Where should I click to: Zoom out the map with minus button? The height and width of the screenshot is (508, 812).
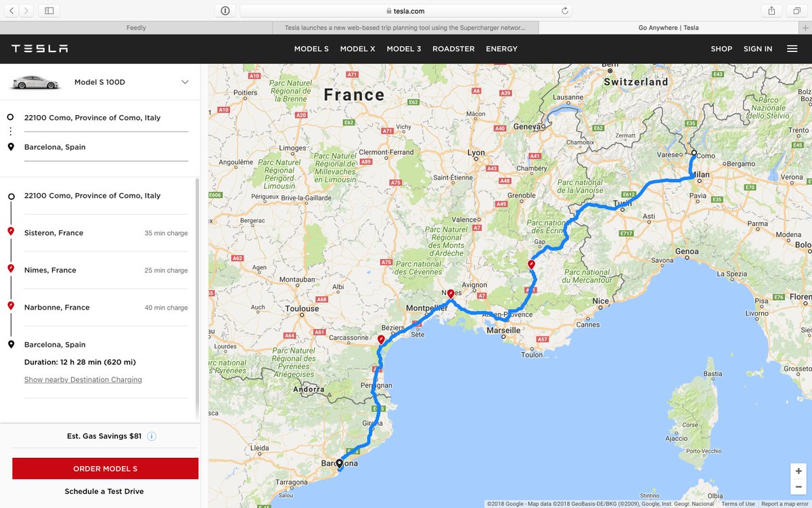(798, 487)
